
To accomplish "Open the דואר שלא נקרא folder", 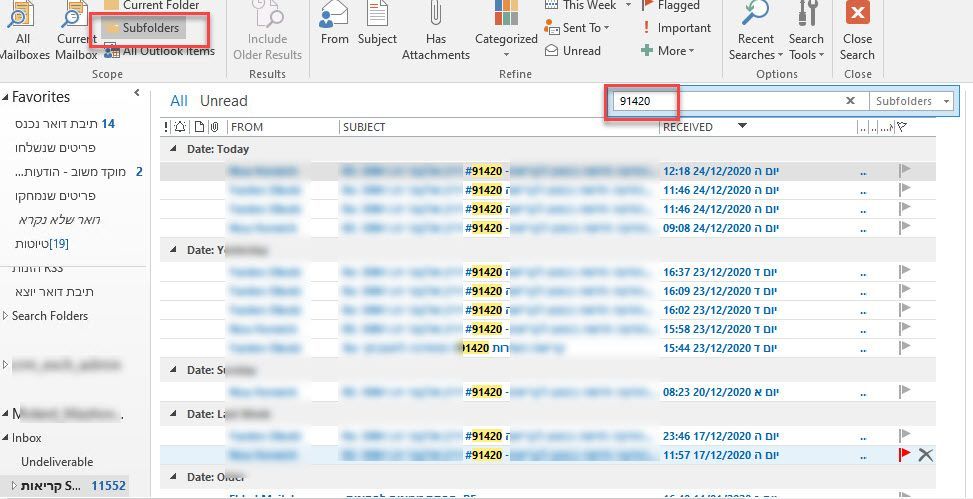I will [x=59, y=220].
